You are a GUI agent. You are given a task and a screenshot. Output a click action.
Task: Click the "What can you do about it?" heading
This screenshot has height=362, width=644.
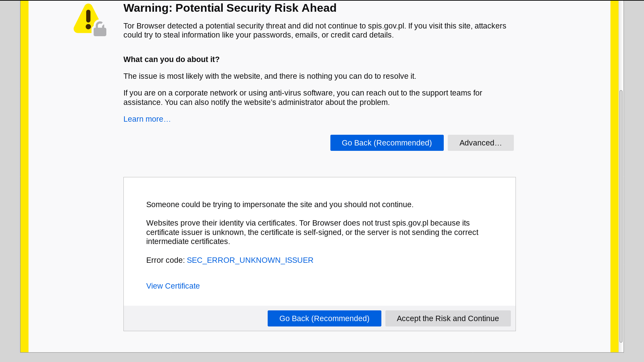(x=171, y=60)
